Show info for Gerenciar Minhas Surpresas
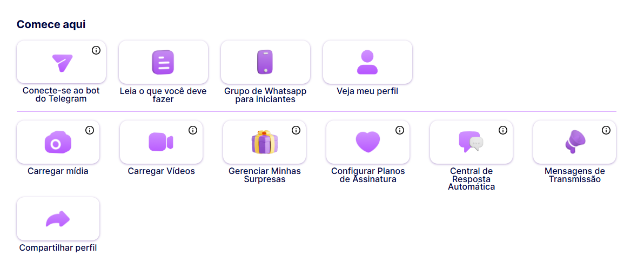The image size is (644, 255). pyautogui.click(x=296, y=130)
